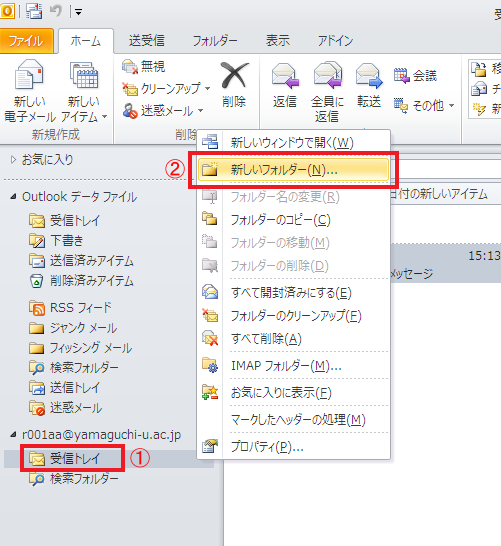This screenshot has width=501, height=546.
Task: Click the Outlook application icon in title bar
Action: click(x=7, y=11)
